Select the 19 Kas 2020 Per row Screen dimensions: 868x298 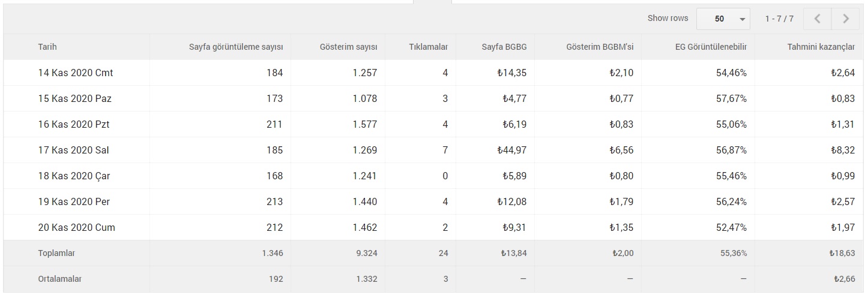click(x=434, y=201)
